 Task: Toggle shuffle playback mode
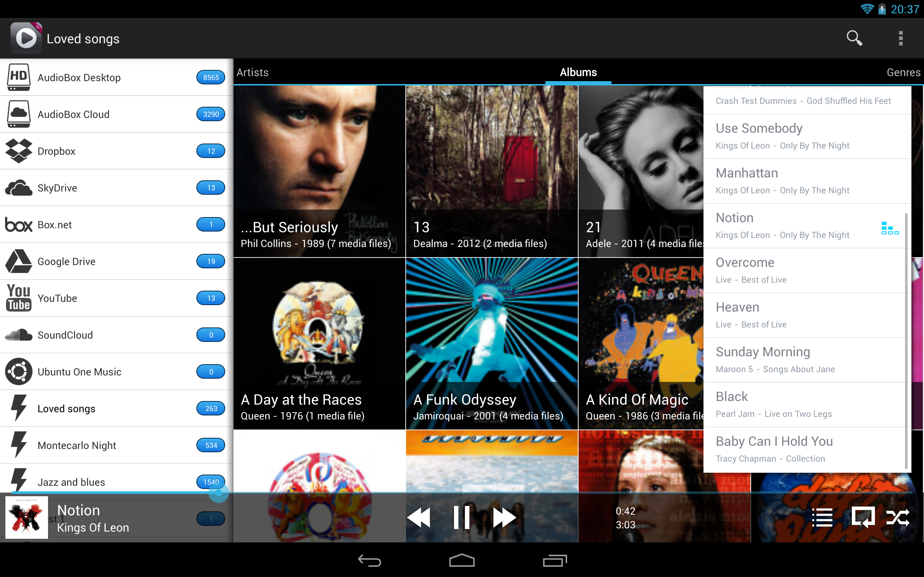point(897,518)
